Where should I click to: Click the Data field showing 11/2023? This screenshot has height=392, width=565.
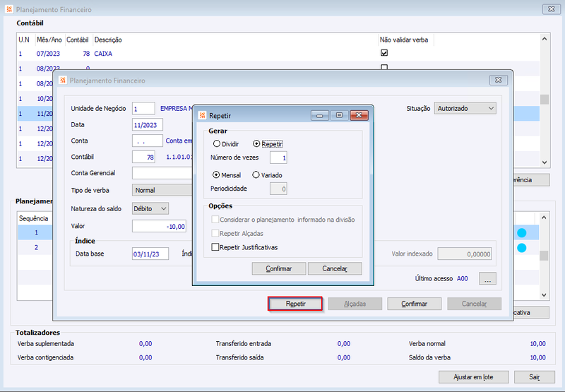pyautogui.click(x=148, y=124)
